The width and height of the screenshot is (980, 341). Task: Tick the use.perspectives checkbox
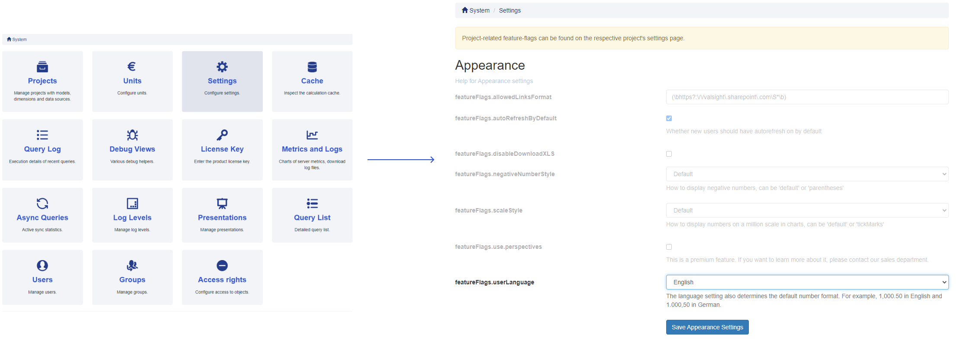pos(669,247)
